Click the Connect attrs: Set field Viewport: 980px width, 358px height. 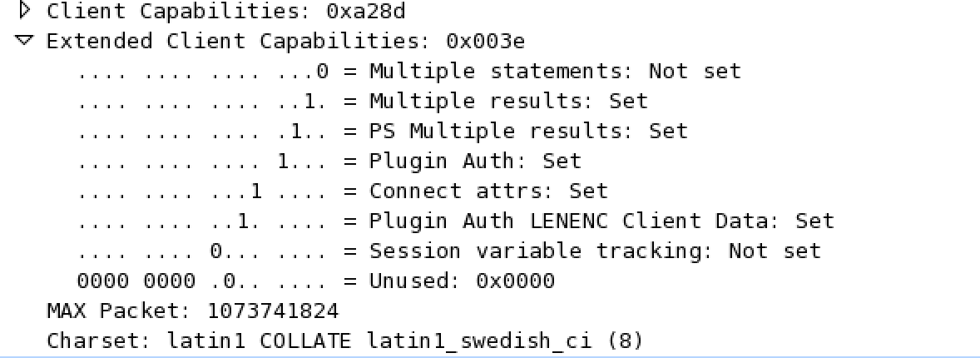pos(488,191)
